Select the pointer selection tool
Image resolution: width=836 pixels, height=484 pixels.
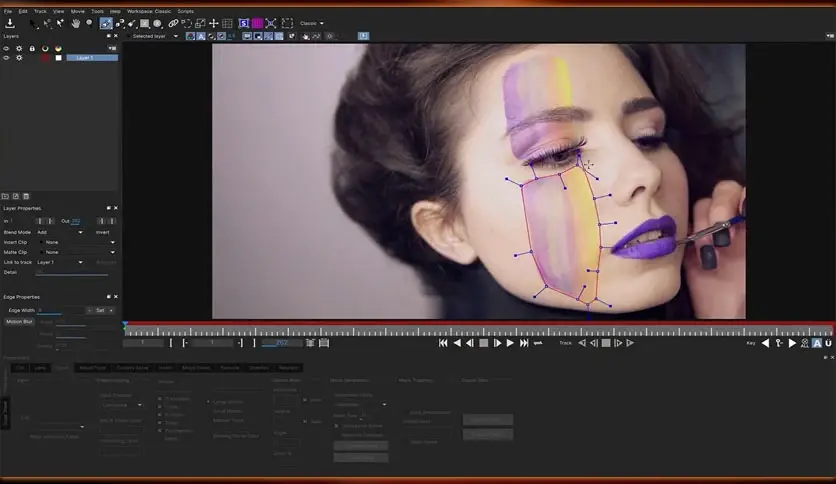point(34,23)
